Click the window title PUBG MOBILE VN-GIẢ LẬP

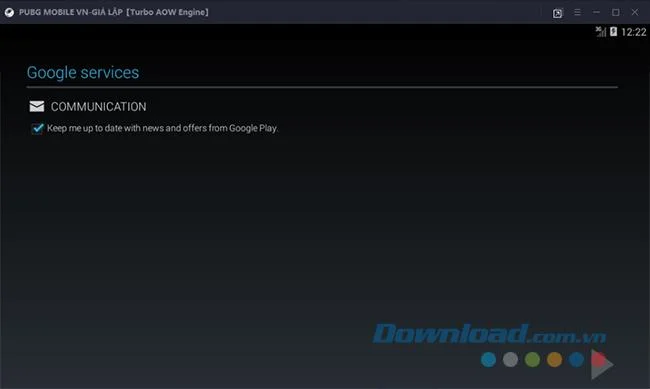click(70, 12)
